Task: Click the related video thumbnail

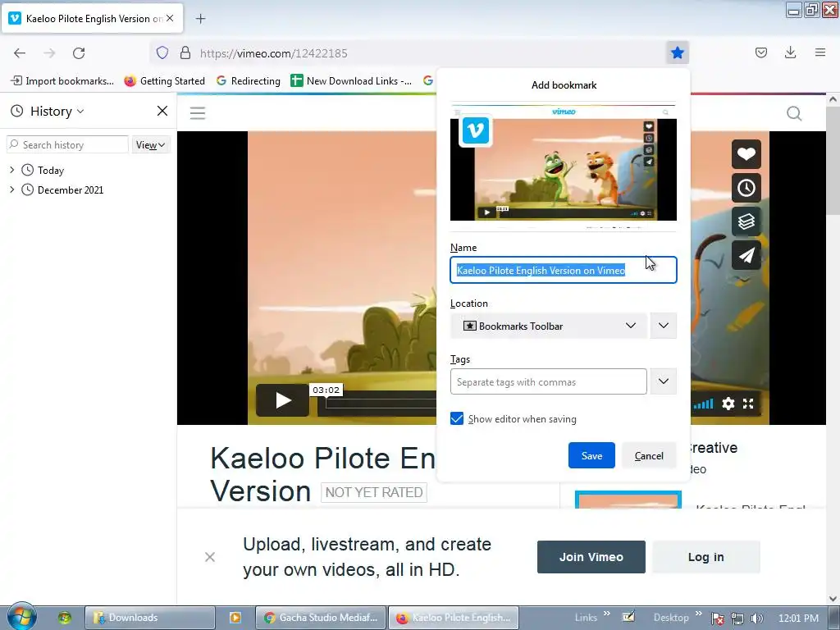Action: (x=628, y=500)
